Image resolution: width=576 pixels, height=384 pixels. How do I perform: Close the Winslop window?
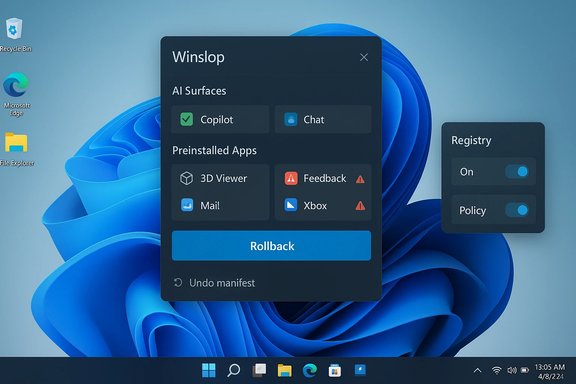tap(364, 57)
